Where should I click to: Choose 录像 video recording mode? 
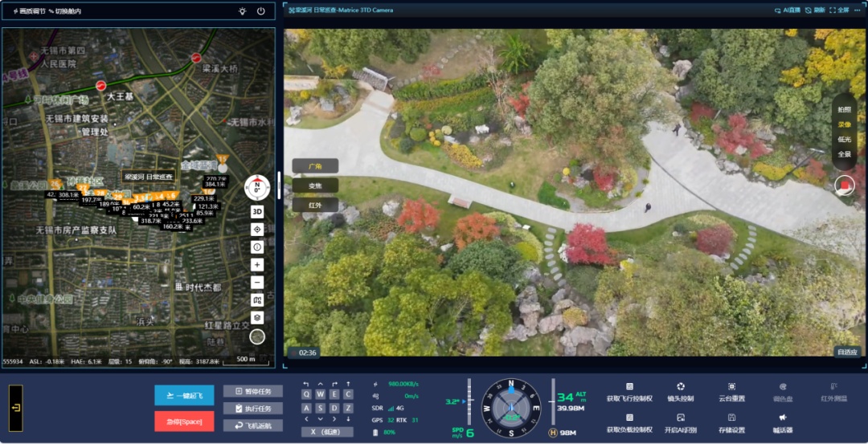point(844,124)
